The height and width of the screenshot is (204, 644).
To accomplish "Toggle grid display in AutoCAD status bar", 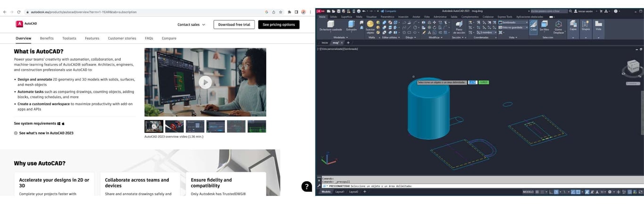I will pyautogui.click(x=537, y=192).
